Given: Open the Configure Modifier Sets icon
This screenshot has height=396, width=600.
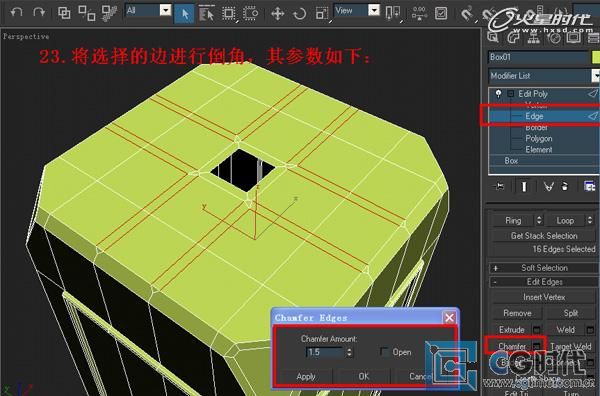Looking at the screenshot, I should tap(590, 186).
